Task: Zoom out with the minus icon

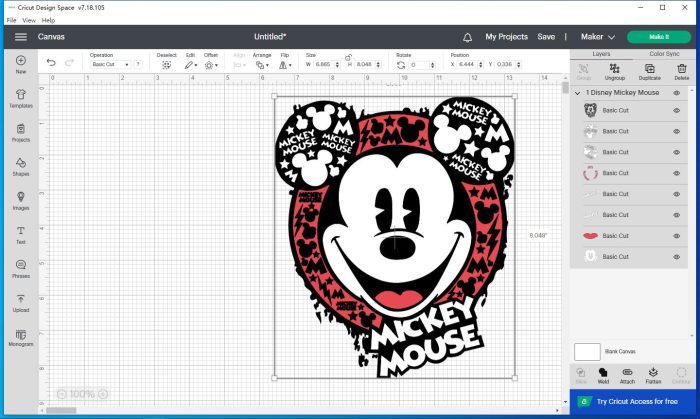Action: click(x=62, y=394)
